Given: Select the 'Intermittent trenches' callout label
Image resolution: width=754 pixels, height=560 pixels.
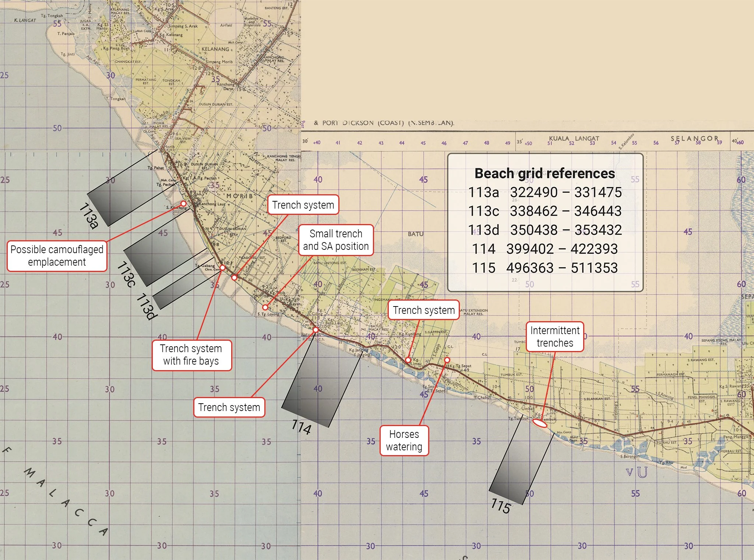Looking at the screenshot, I should coord(555,337).
